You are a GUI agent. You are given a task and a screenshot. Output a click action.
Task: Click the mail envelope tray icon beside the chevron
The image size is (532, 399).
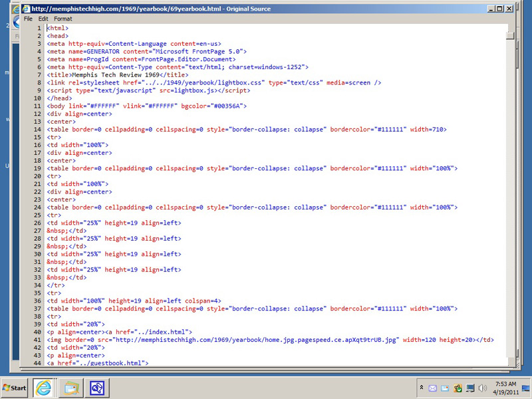tap(432, 388)
